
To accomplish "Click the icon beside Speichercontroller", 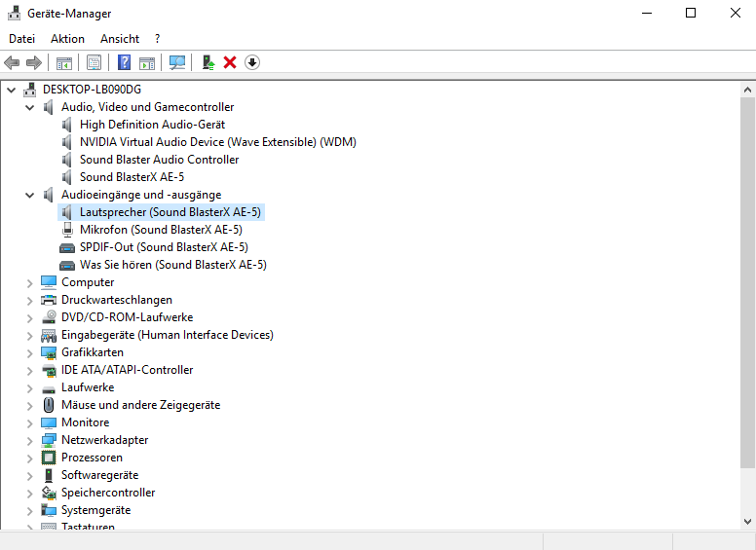I will [x=49, y=493].
